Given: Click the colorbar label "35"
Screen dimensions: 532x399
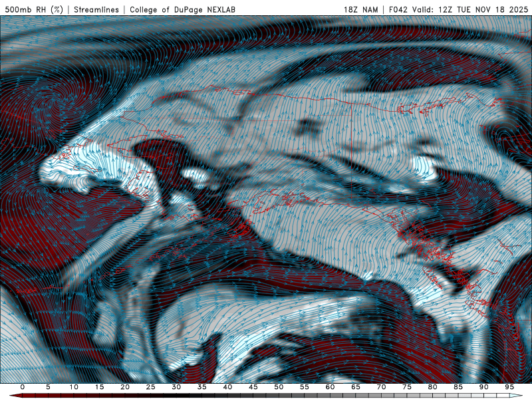Looking at the screenshot, I should tap(202, 387).
